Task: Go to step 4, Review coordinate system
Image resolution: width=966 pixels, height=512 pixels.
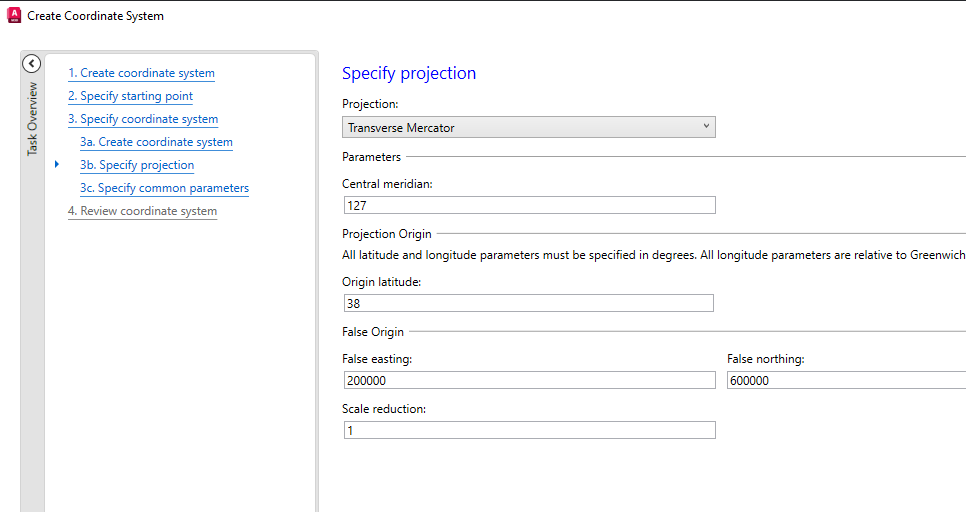Action: pyautogui.click(x=142, y=211)
